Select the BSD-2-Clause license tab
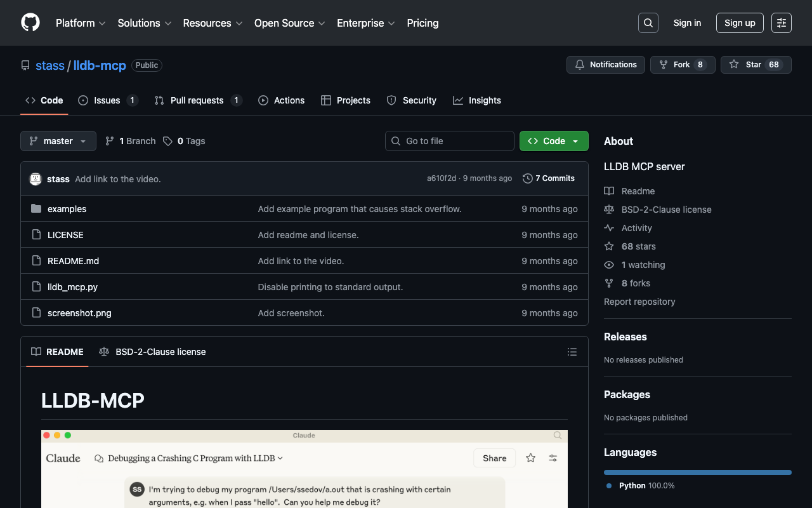The image size is (812, 508). pyautogui.click(x=153, y=352)
